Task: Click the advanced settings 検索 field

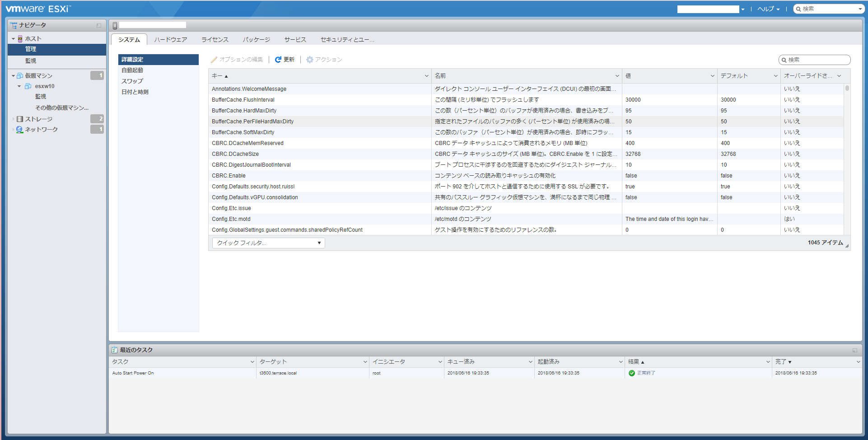Action: [x=815, y=60]
